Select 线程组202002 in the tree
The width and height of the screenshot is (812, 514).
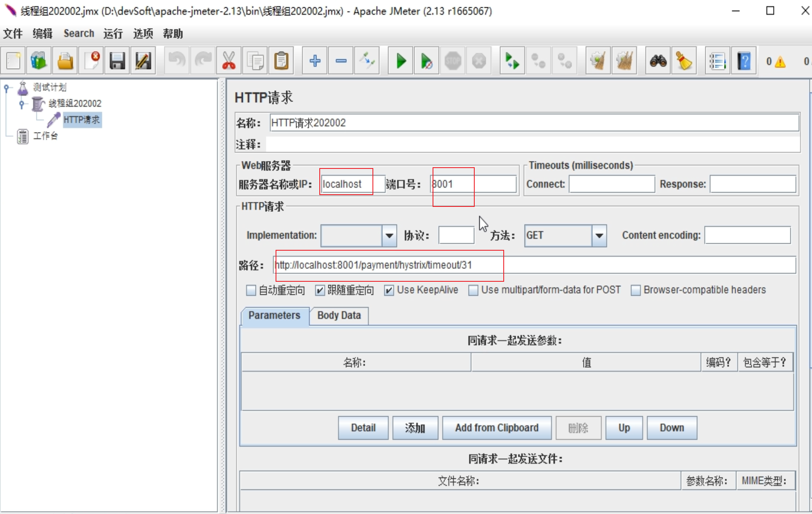pyautogui.click(x=75, y=104)
